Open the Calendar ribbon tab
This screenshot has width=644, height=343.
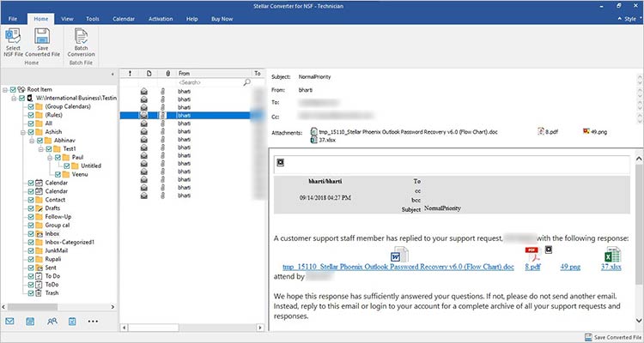123,19
